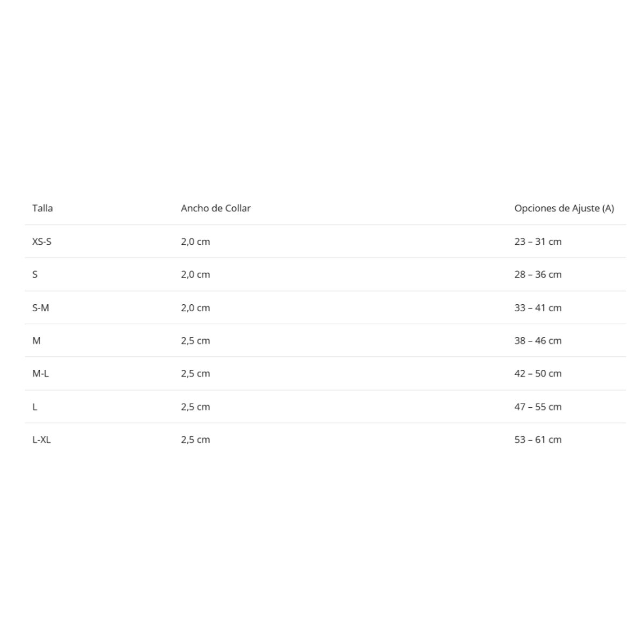This screenshot has width=644, height=644.
Task: Click the Talla column header
Action: coord(42,208)
